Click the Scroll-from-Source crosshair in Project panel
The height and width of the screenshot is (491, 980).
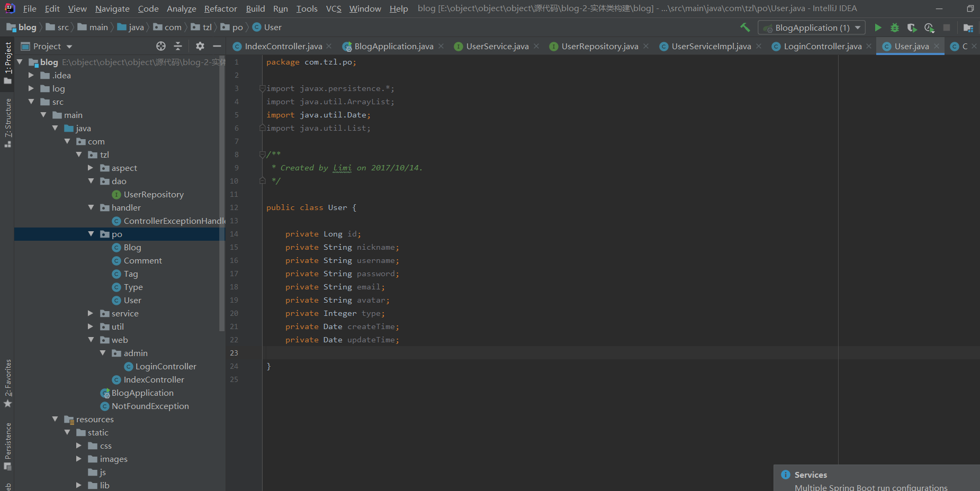[x=161, y=46]
